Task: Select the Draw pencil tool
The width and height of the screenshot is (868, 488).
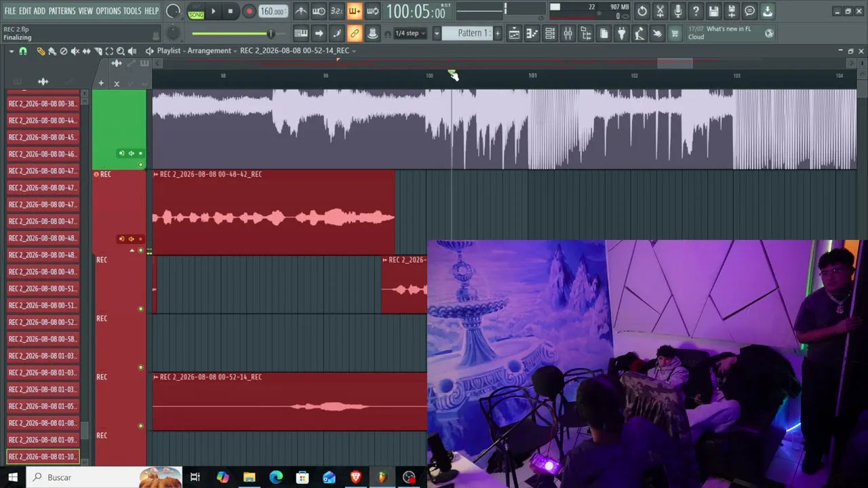Action: 41,51
